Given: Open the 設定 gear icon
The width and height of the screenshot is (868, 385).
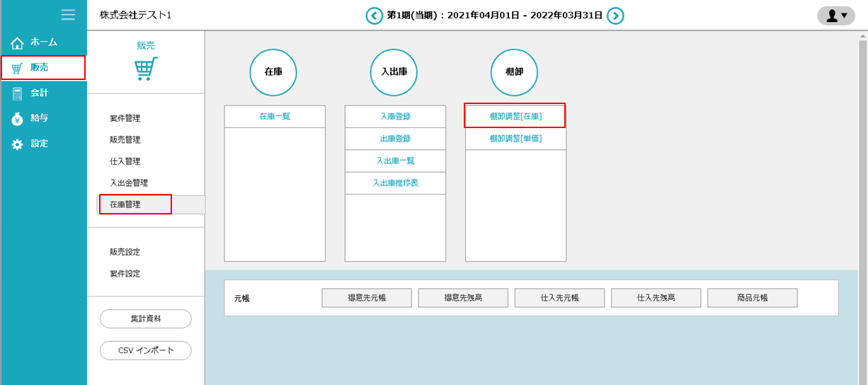Looking at the screenshot, I should (18, 144).
